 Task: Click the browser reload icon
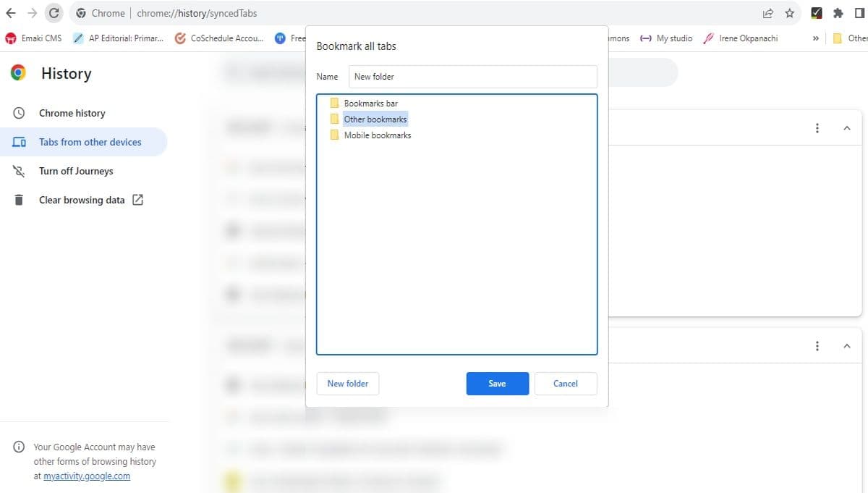54,13
